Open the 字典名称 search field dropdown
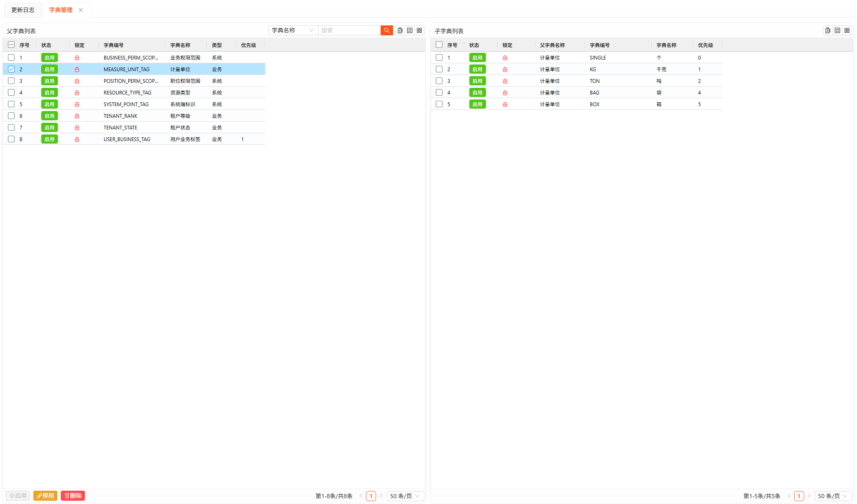Image resolution: width=857 pixels, height=504 pixels. point(293,30)
